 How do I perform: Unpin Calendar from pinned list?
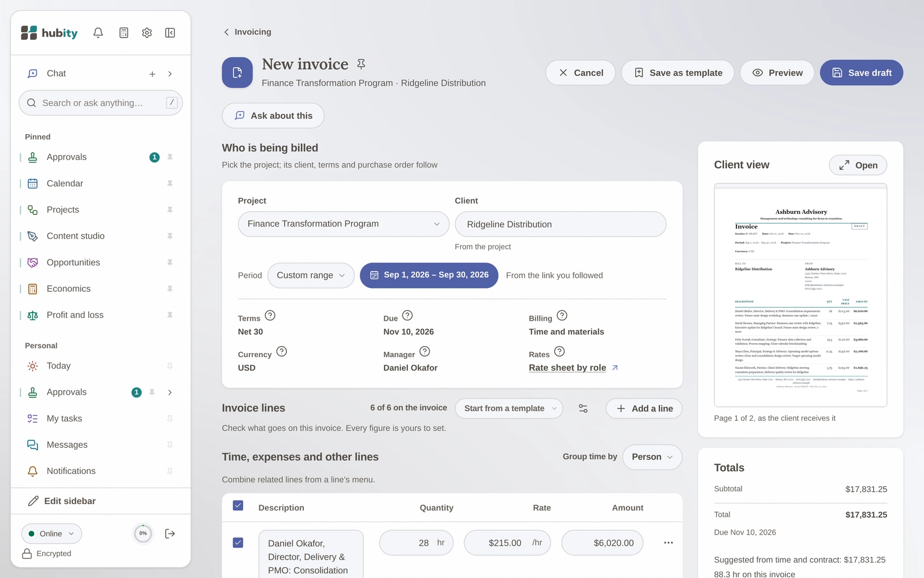[170, 183]
